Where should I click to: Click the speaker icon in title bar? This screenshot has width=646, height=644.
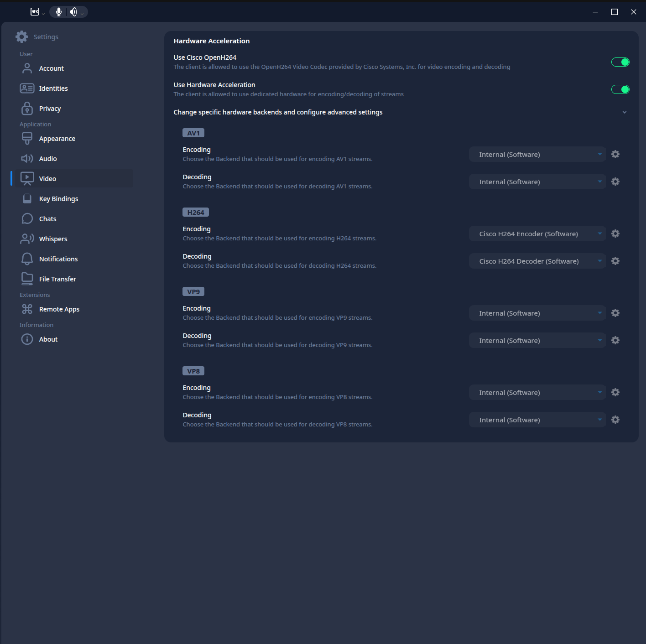click(x=73, y=12)
